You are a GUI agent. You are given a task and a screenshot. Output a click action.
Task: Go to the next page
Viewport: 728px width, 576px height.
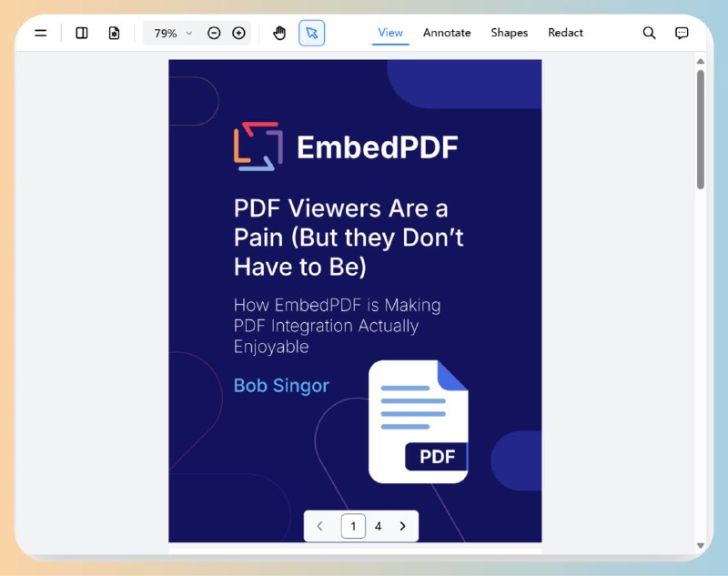(402, 526)
